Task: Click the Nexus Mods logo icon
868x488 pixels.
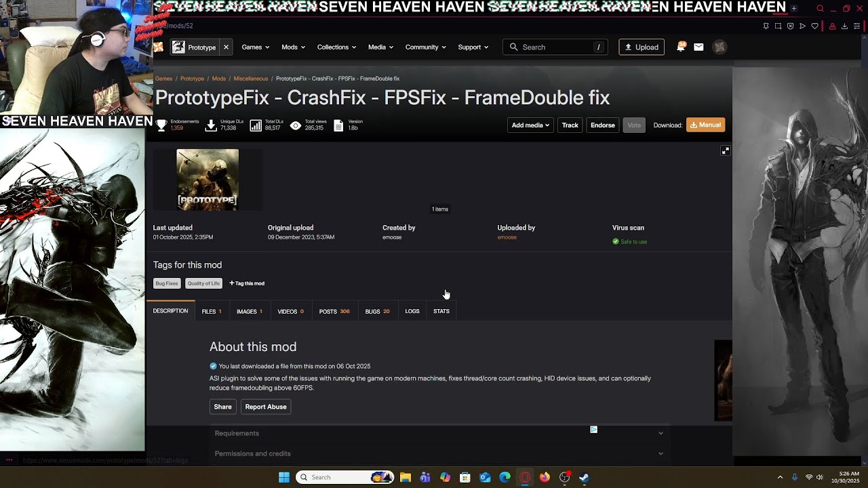Action: (158, 47)
